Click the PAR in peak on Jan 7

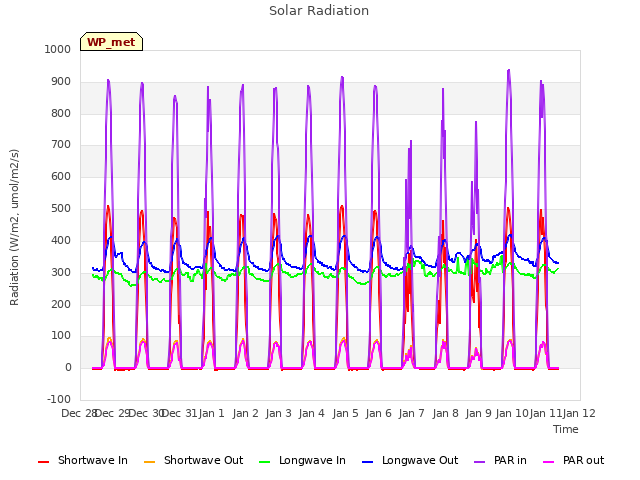411,141
